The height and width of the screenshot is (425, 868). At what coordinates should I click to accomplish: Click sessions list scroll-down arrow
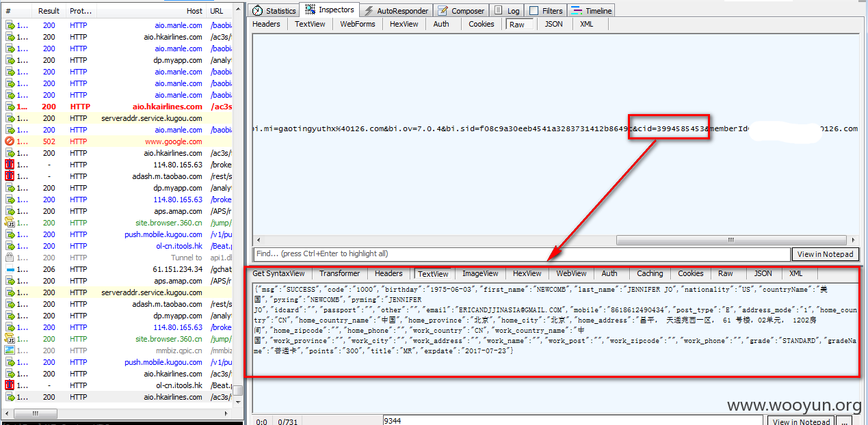click(x=239, y=403)
